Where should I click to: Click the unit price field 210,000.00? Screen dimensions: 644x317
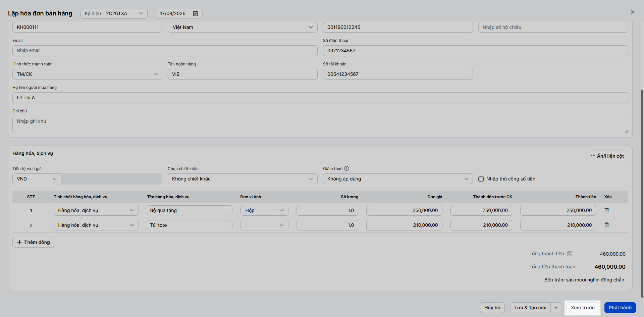404,225
